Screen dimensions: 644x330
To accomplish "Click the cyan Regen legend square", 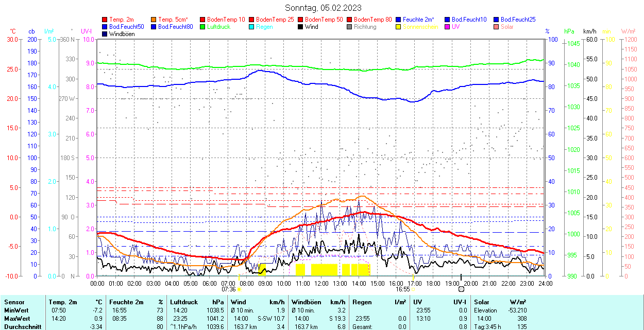I will (x=252, y=27).
